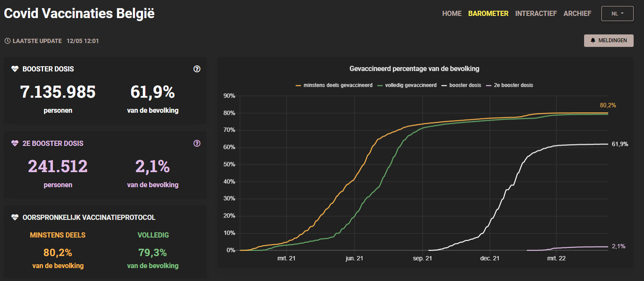Click the help icon beside Booster Dosis
This screenshot has width=644, height=281.
coord(197,69)
